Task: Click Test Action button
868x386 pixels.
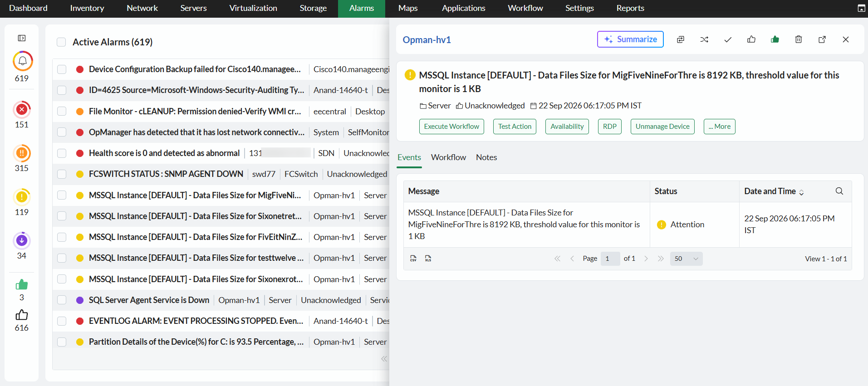Action: point(515,127)
